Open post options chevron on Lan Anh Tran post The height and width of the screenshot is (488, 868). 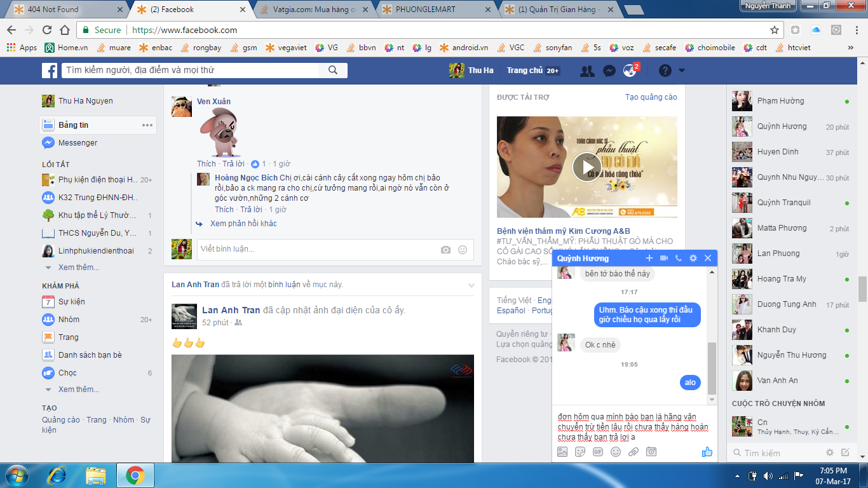[471, 285]
